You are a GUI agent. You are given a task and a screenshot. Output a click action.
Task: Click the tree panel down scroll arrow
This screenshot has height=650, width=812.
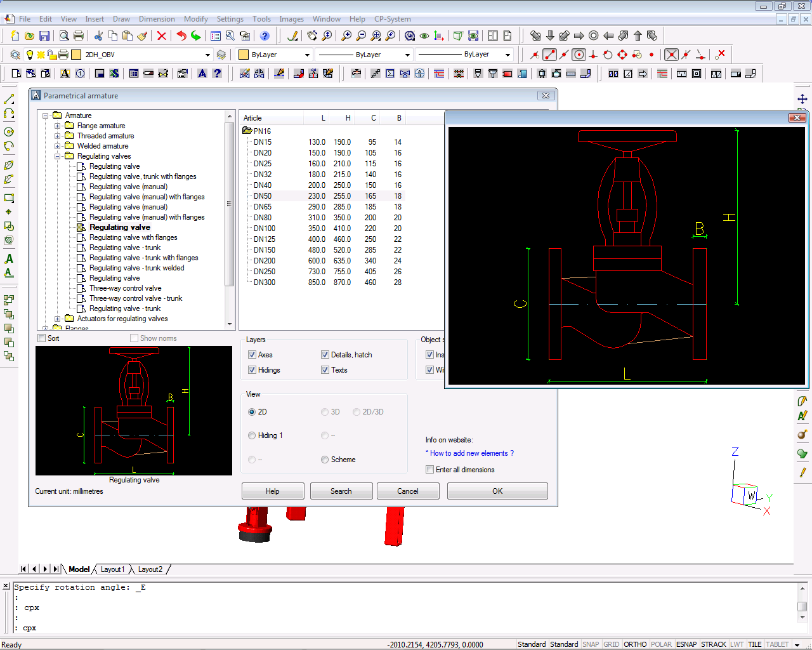pyautogui.click(x=230, y=324)
